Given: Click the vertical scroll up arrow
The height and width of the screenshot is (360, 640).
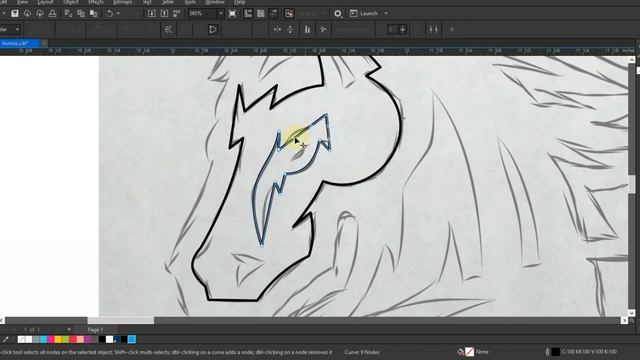Looking at the screenshot, I should coord(632,60).
